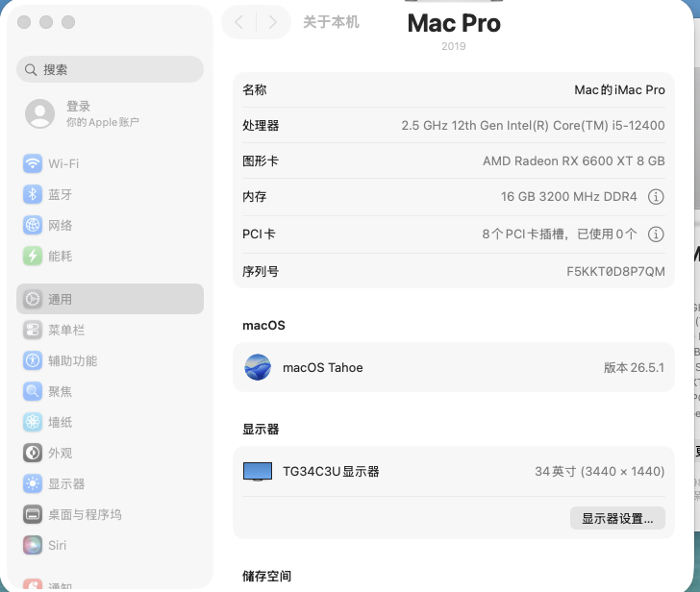Select the 辅助功能 accessibility icon

[x=33, y=360]
